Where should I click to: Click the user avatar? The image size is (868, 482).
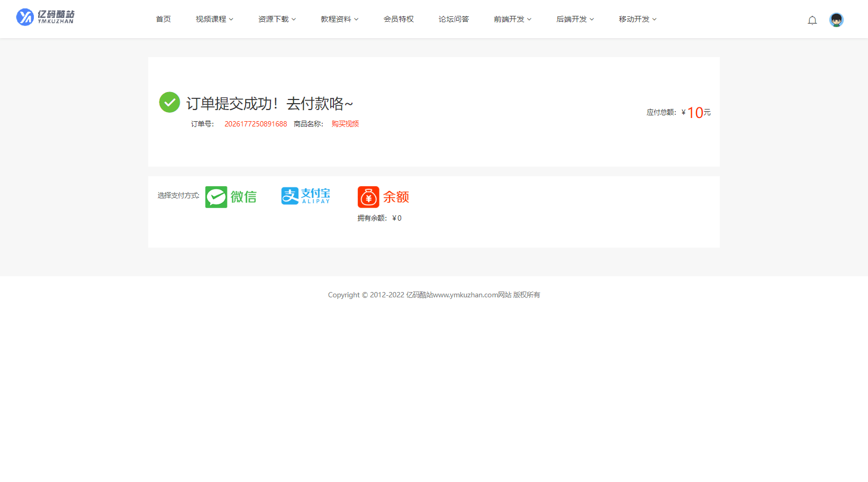836,20
